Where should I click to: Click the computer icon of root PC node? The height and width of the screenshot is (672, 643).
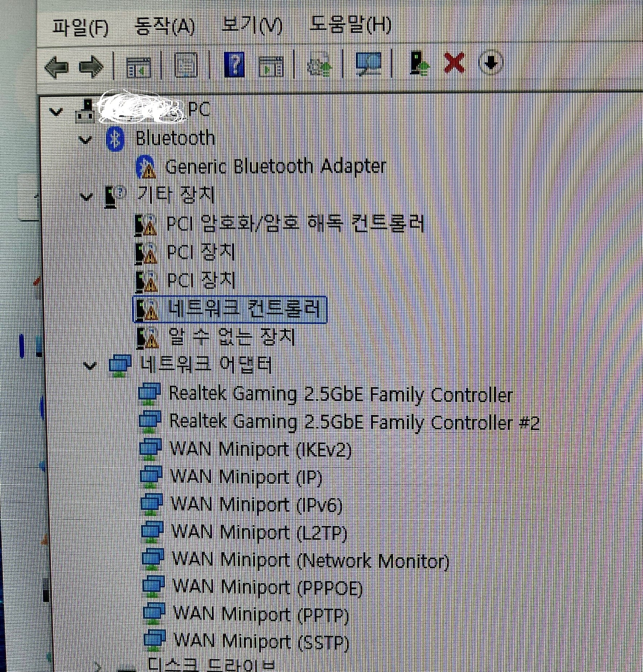coord(86,111)
